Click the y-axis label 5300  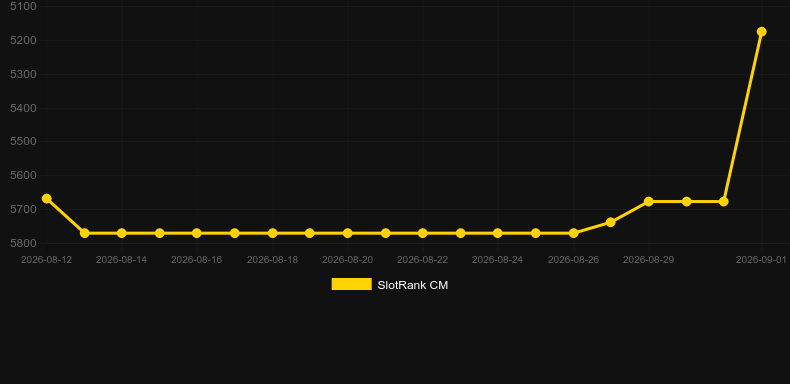click(x=23, y=75)
